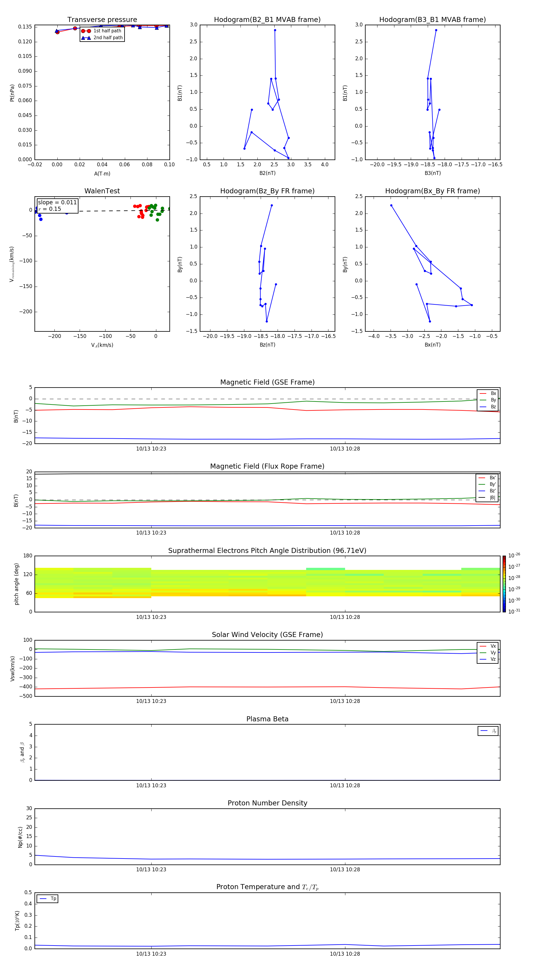Click the 'pitch angle (deg)' y-axis label
This screenshot has width=535, height=980.
click(x=16, y=584)
